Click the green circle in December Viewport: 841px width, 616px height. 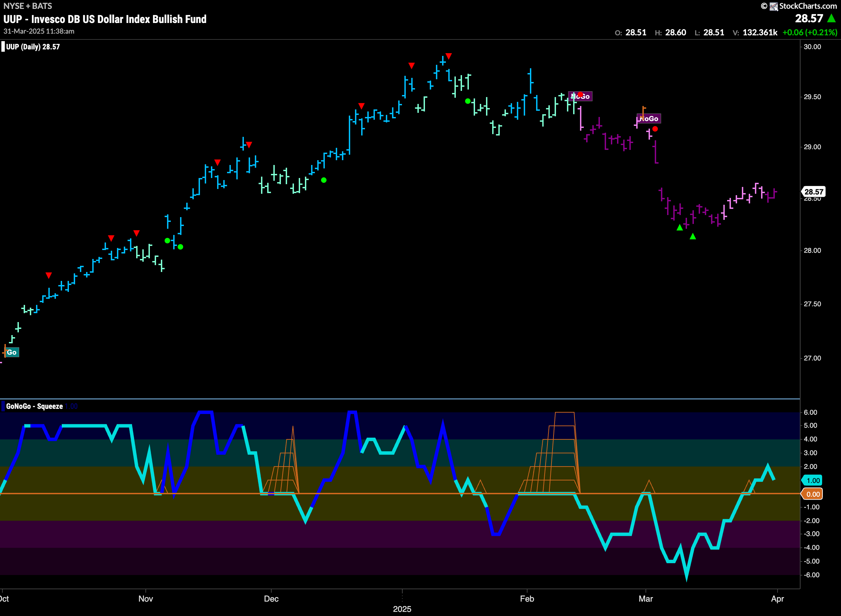pyautogui.click(x=324, y=180)
